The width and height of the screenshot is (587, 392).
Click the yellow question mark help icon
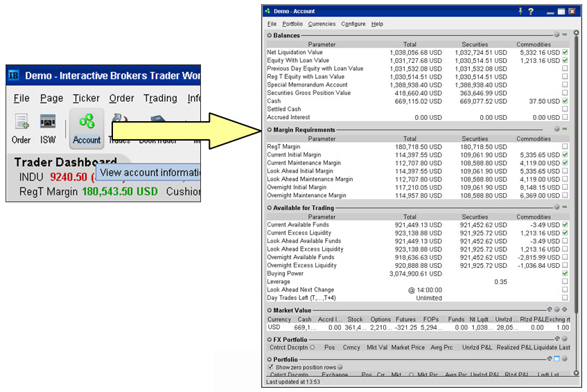[x=531, y=11]
